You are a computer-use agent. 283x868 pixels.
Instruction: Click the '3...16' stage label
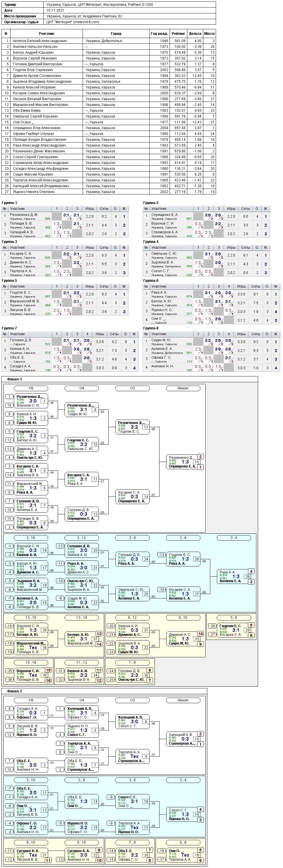click(x=31, y=538)
